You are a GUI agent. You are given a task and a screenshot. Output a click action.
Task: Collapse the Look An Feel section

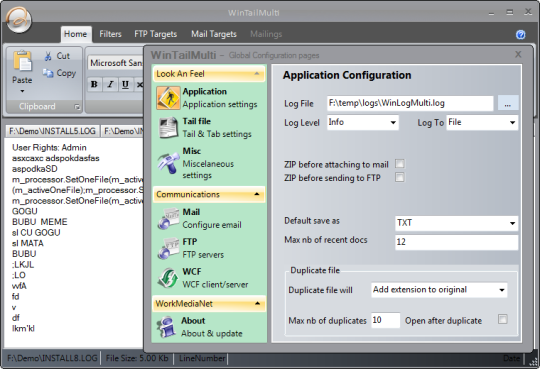pyautogui.click(x=257, y=73)
